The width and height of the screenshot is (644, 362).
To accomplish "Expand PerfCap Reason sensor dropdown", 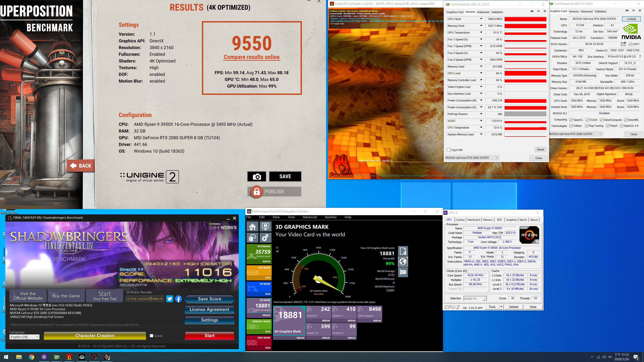I will point(481,114).
